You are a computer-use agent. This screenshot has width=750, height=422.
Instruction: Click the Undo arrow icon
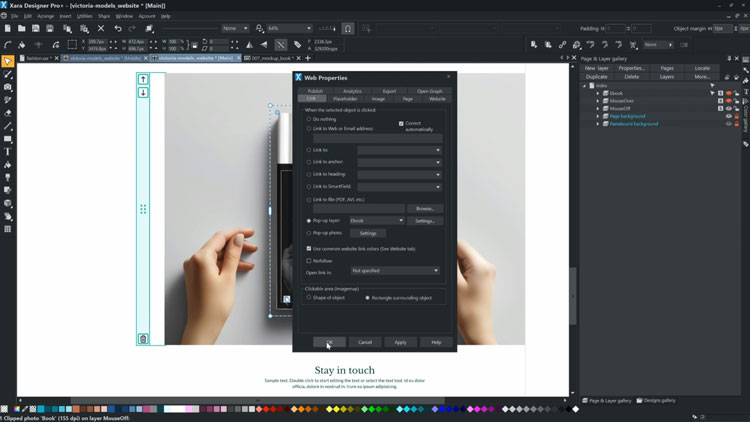pos(118,29)
